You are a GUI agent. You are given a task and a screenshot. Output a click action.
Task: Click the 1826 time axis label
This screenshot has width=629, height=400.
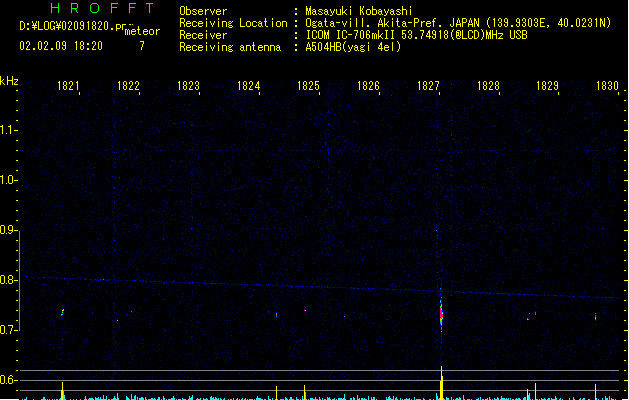tap(368, 86)
